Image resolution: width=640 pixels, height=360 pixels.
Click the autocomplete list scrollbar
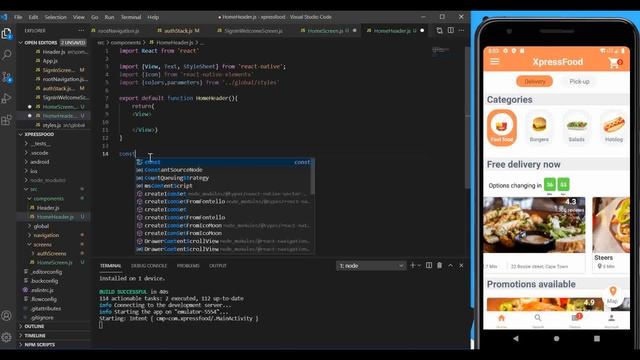tap(313, 176)
